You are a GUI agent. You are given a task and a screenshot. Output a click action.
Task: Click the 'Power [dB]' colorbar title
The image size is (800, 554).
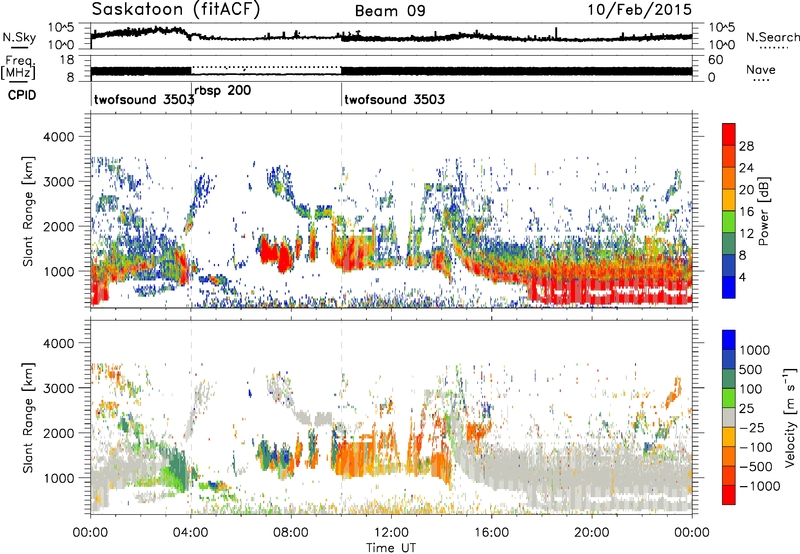(x=763, y=211)
